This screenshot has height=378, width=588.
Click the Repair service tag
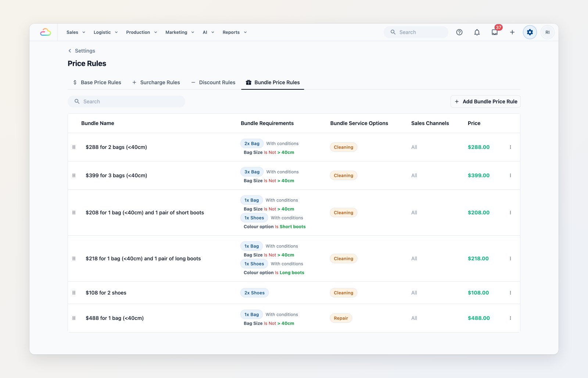(341, 318)
